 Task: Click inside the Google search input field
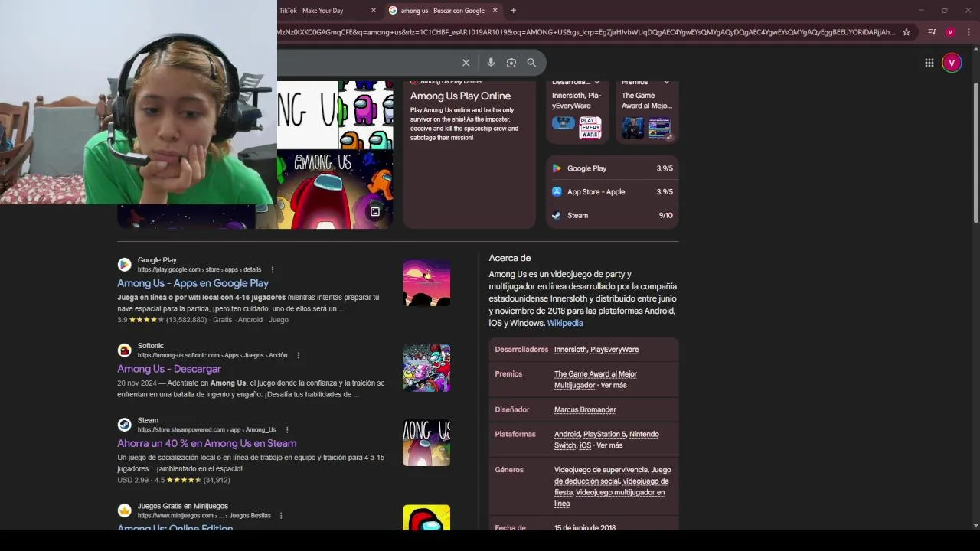pos(367,63)
